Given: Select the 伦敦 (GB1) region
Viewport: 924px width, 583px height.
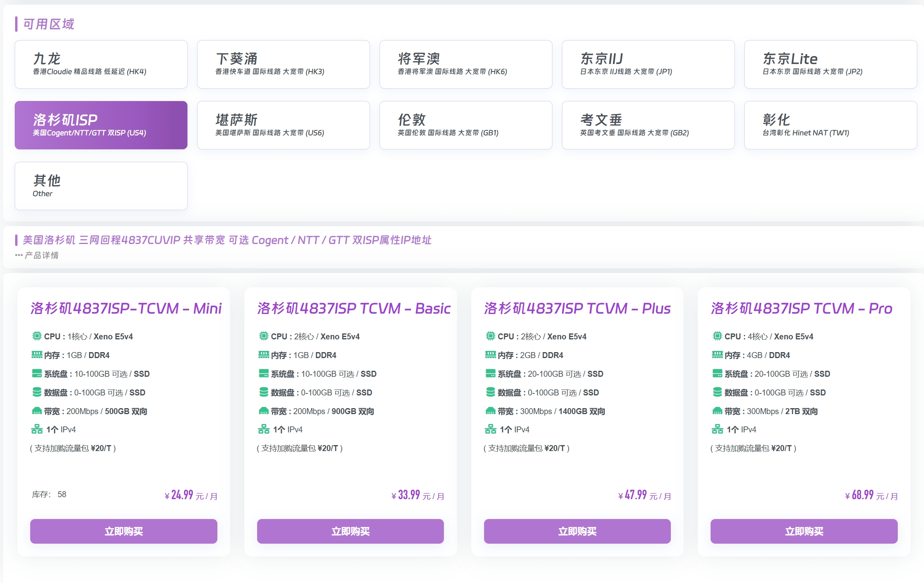Looking at the screenshot, I should [465, 125].
